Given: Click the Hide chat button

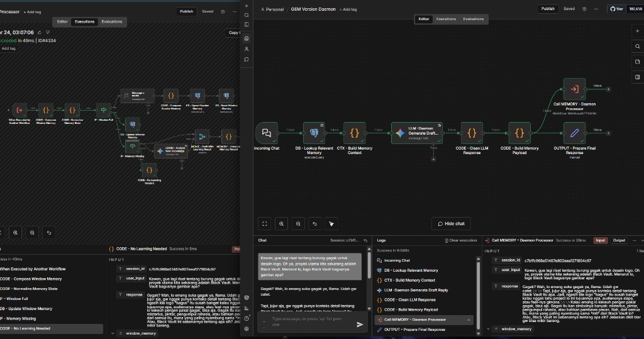Looking at the screenshot, I should [451, 223].
